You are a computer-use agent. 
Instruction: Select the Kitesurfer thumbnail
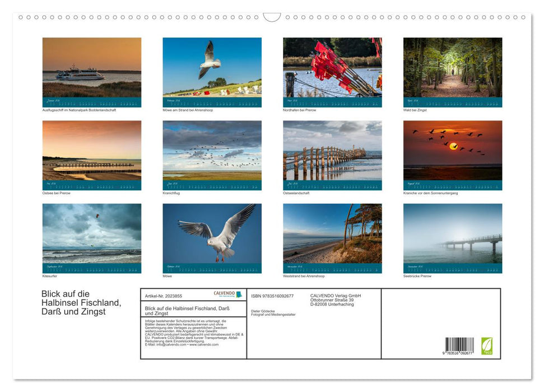(x=91, y=237)
